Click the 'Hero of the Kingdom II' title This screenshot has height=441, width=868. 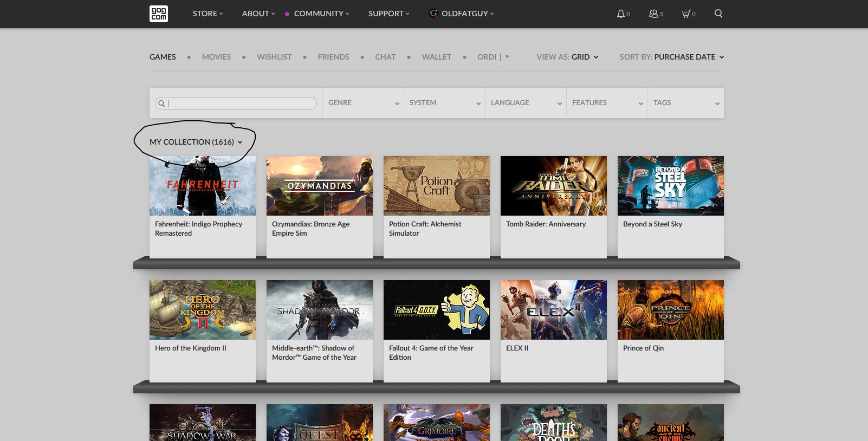[x=191, y=348]
